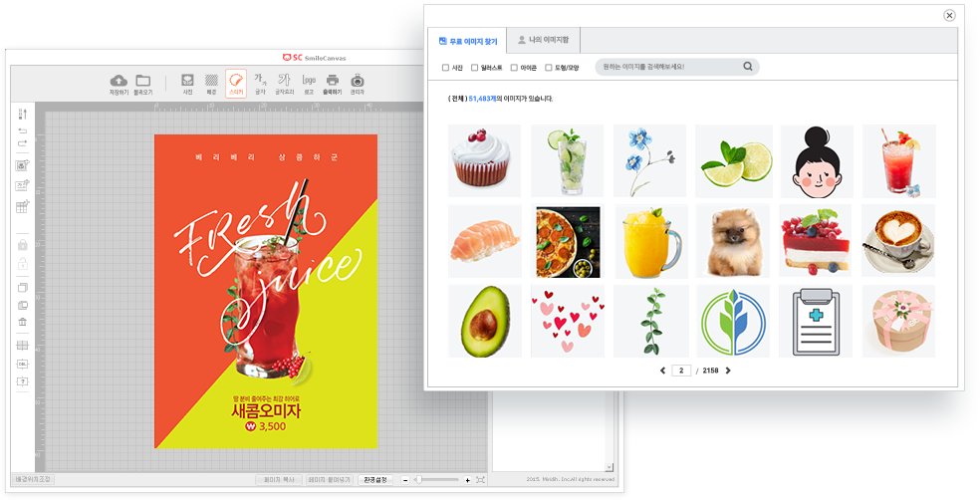Click the redo arrow in left sidebar

pyautogui.click(x=23, y=143)
